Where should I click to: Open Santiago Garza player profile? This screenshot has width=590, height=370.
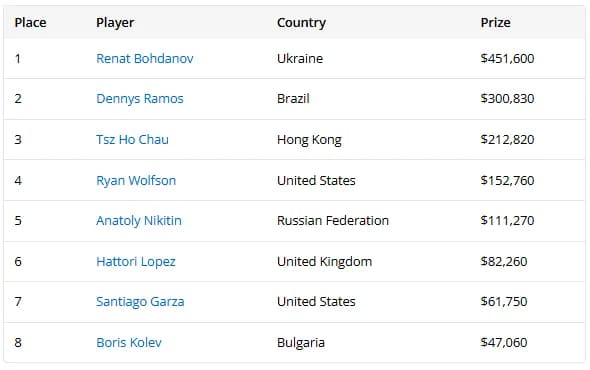(x=140, y=302)
